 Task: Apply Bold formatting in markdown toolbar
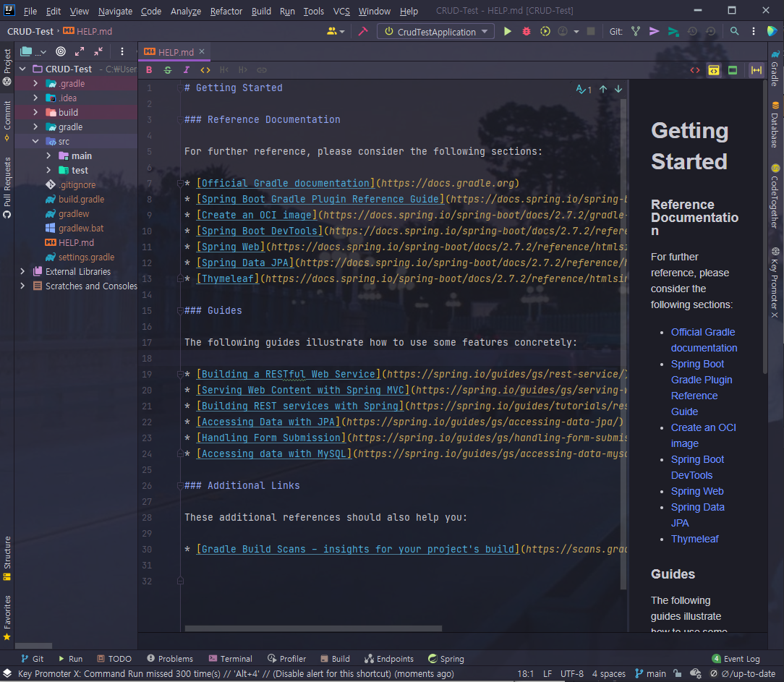tap(149, 70)
